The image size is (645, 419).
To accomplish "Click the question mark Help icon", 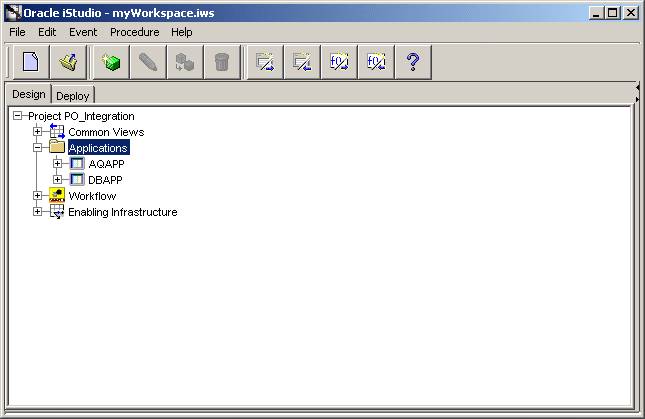I will 413,62.
